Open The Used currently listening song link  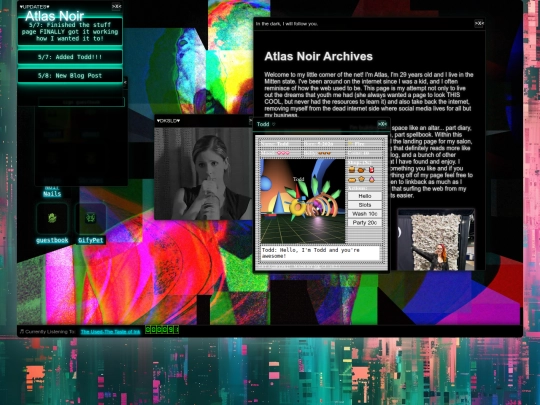click(111, 332)
